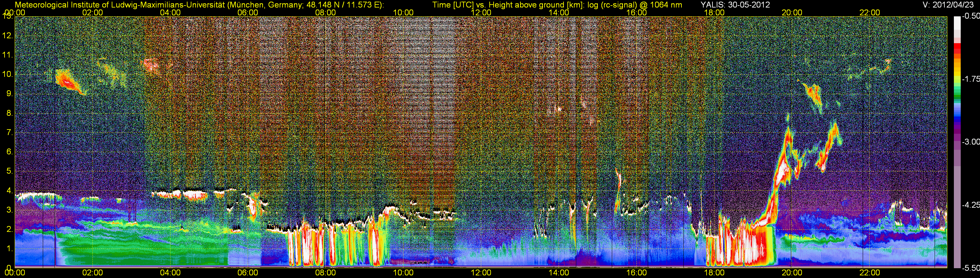Screen dimensions: 980x278
Task: Select the 02:00 label on the bottom time axis
Action: tap(92, 273)
